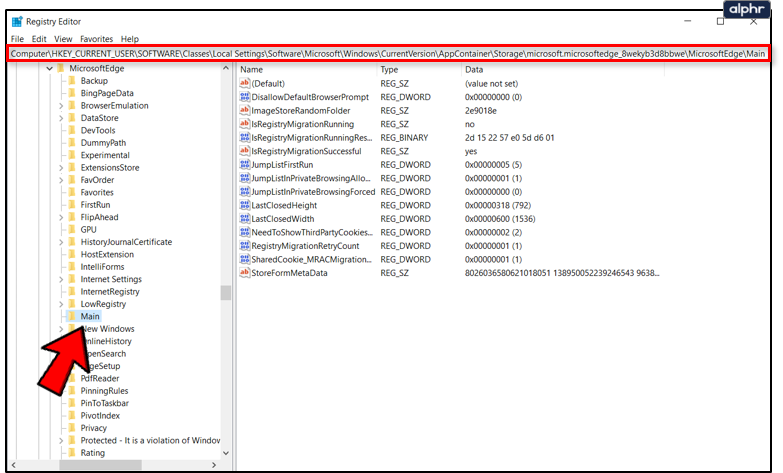The width and height of the screenshot is (783, 473).
Task: Select the PivotIndex key
Action: (x=100, y=416)
